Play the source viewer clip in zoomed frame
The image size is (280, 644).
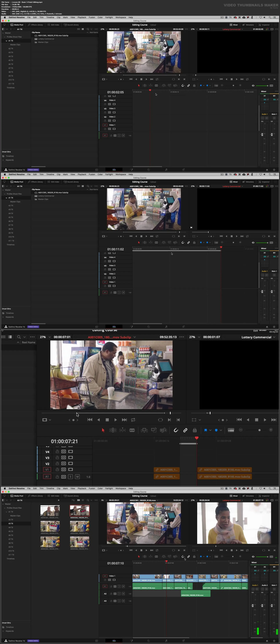click(x=116, y=420)
